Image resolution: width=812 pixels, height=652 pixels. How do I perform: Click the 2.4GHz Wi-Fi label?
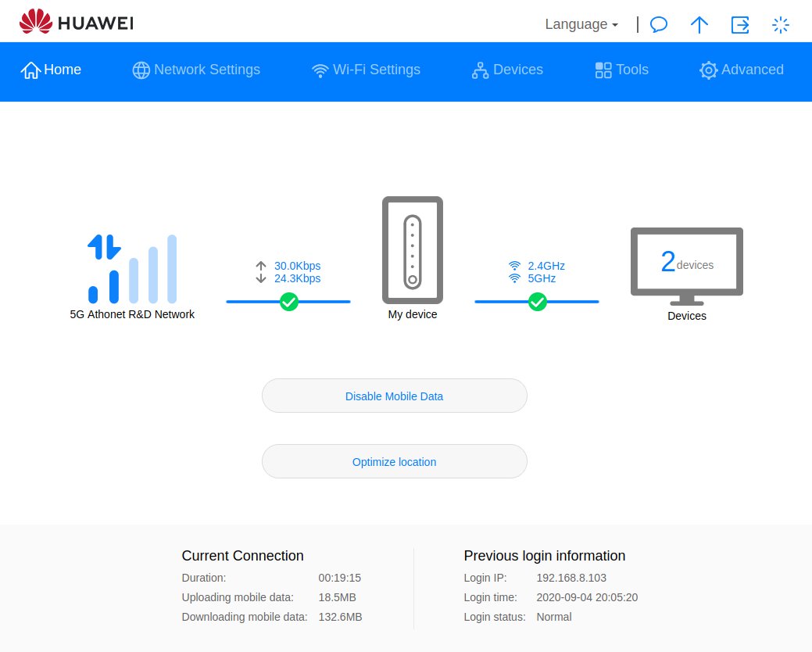(546, 266)
